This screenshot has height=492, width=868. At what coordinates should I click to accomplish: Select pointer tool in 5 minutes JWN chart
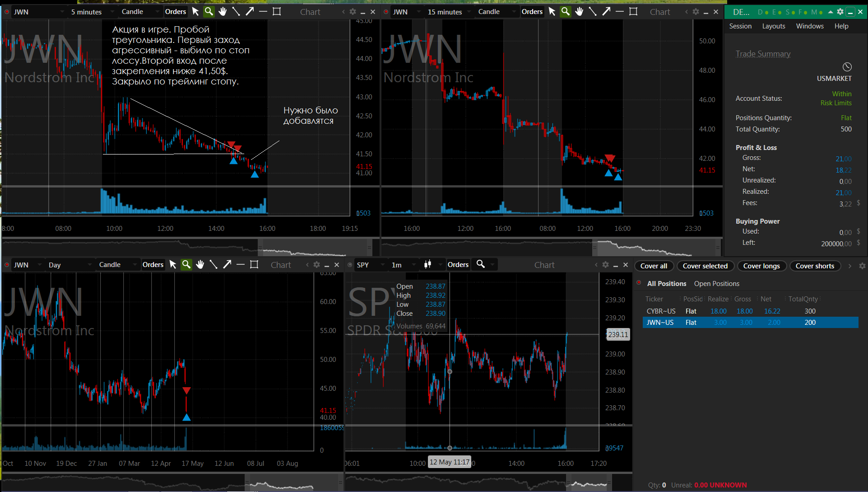195,12
